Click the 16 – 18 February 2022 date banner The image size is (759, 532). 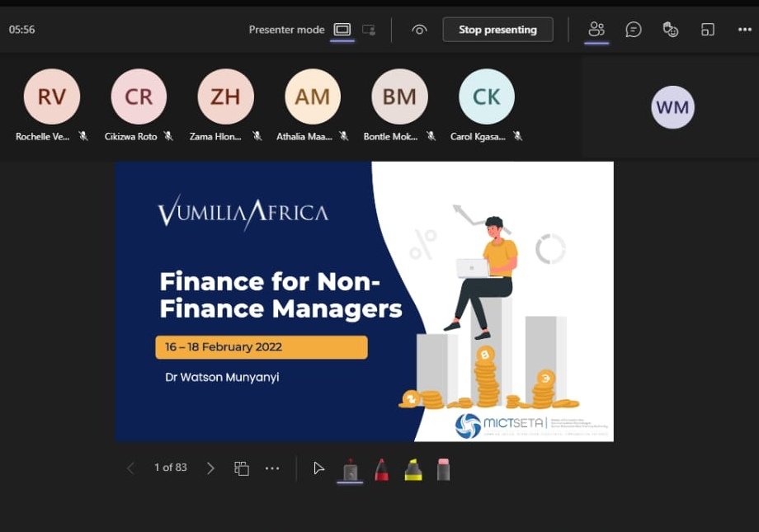tap(262, 347)
